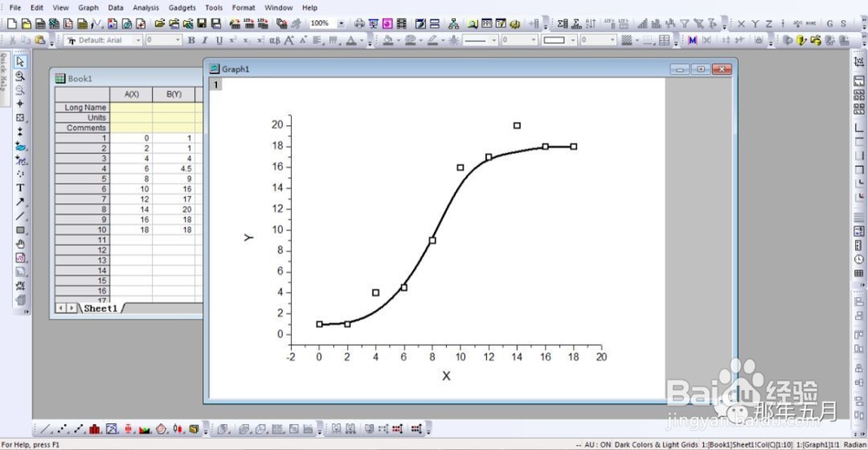Image resolution: width=868 pixels, height=450 pixels.
Task: Click the Statistics on Columns sigma icon
Action: click(563, 23)
